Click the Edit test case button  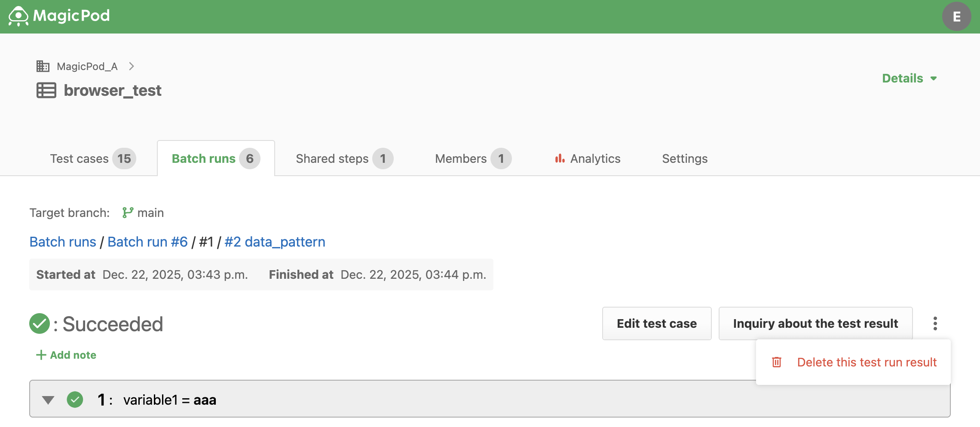click(657, 323)
